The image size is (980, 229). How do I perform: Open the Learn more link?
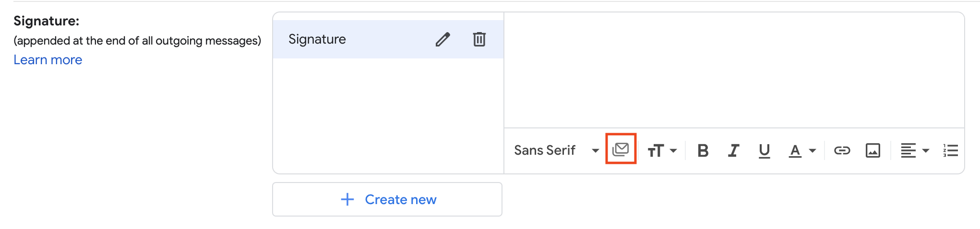pyautogui.click(x=48, y=60)
